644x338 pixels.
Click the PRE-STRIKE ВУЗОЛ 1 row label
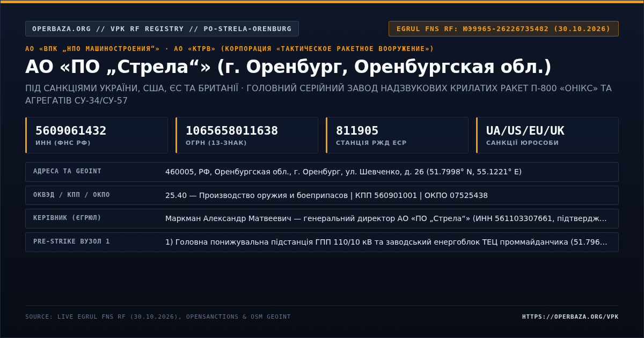tap(71, 241)
